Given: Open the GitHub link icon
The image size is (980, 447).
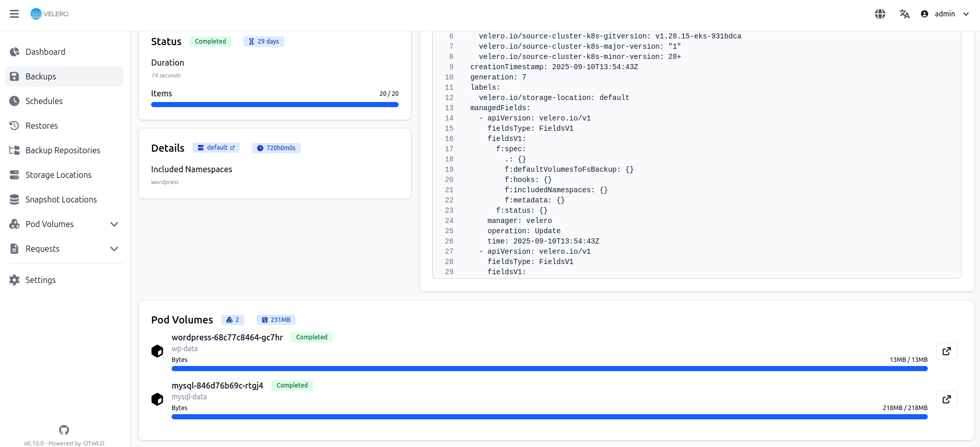Looking at the screenshot, I should click(64, 430).
